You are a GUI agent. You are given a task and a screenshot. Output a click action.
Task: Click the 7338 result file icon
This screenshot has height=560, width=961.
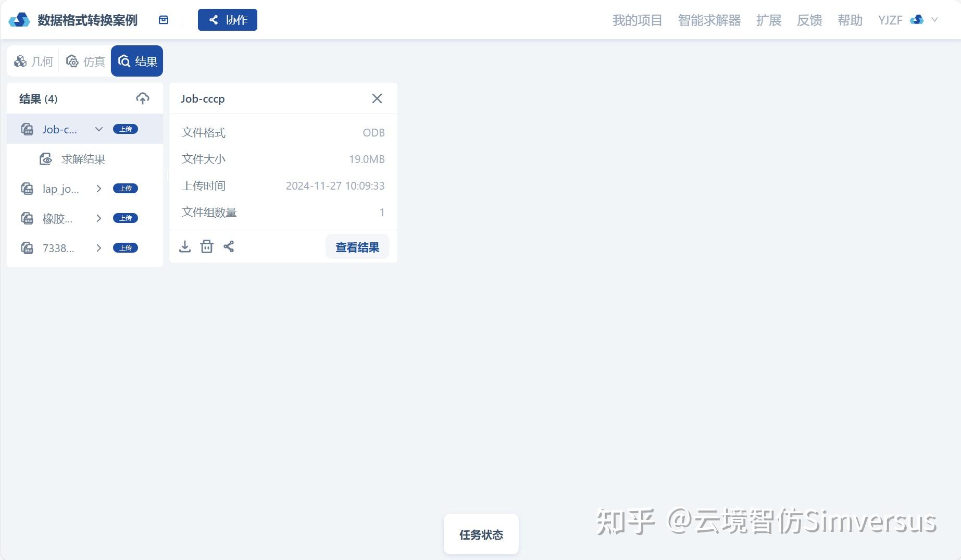27,248
